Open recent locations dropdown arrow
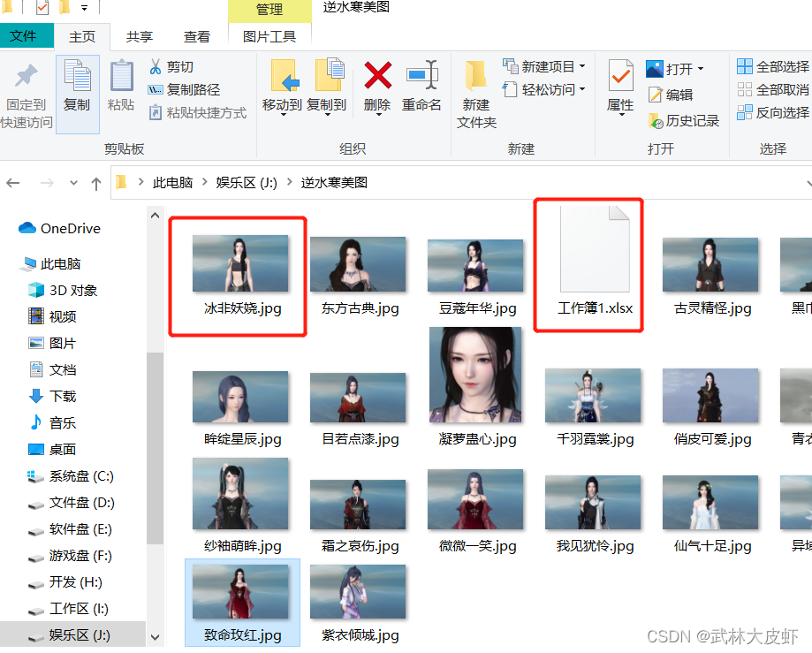The width and height of the screenshot is (812, 653). tap(73, 183)
